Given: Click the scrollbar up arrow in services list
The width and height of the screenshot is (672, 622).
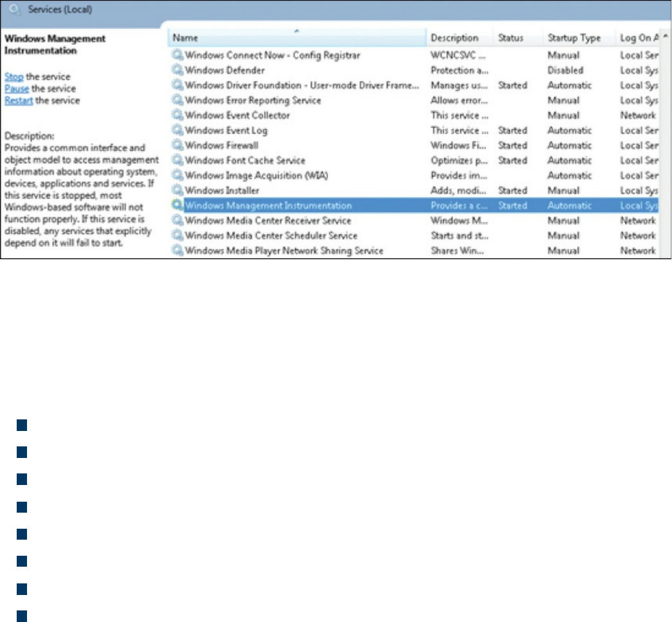Looking at the screenshot, I should (666, 37).
